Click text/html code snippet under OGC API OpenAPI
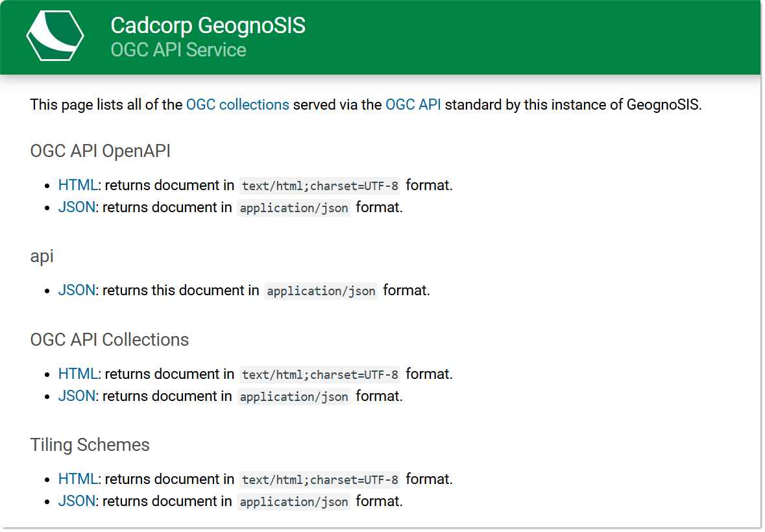The image size is (765, 532). point(320,186)
